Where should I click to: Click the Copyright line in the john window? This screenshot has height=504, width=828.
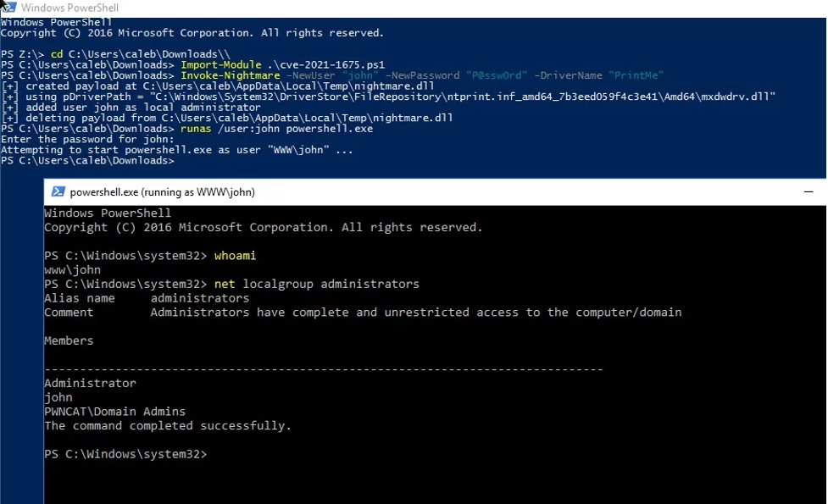[263, 228]
